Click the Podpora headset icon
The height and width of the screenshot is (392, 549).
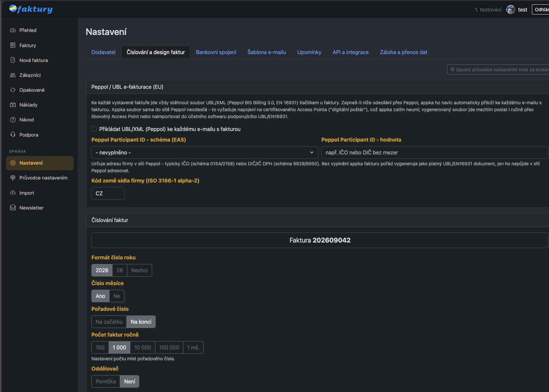pos(13,135)
